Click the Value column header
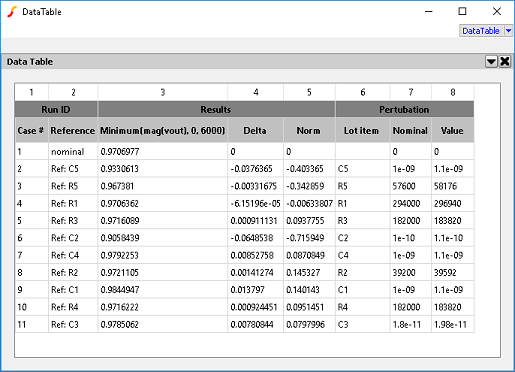This screenshot has height=372, width=515. [453, 130]
